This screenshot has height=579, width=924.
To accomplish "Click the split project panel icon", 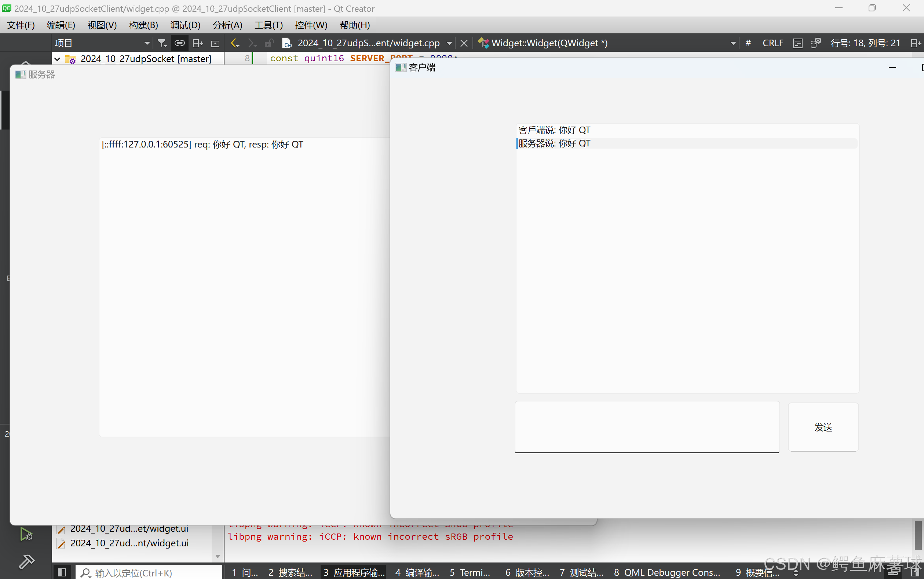I will coord(197,43).
